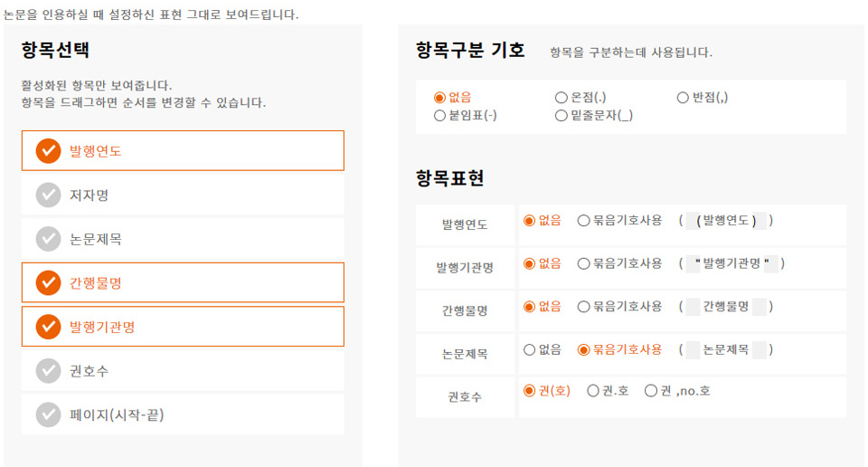This screenshot has width=868, height=467.
Task: Choose 없음 for the 발행기관명 row
Action: [x=529, y=263]
